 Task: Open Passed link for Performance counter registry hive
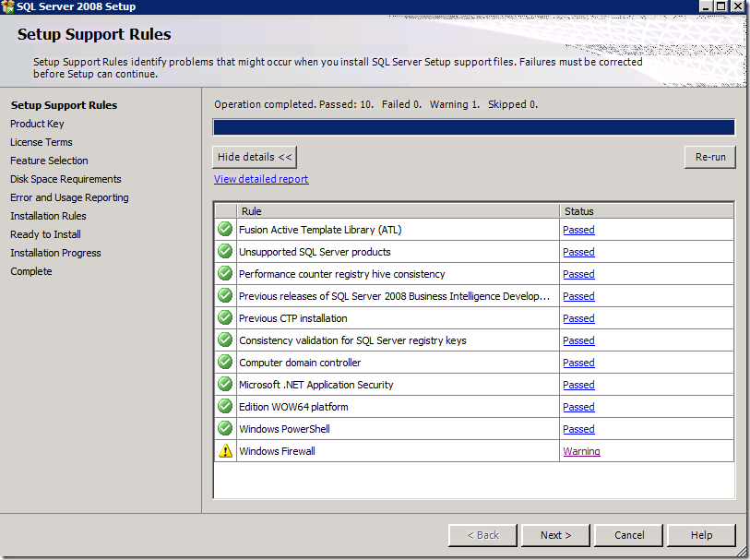[x=578, y=274]
